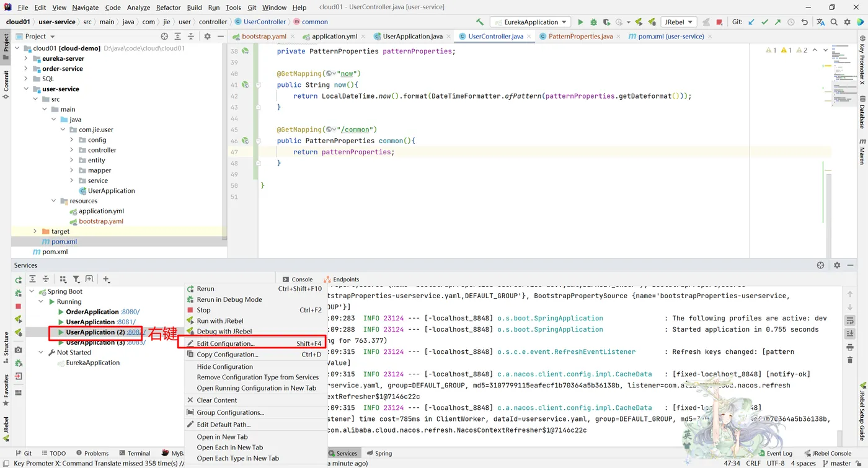Click the red Stop icon in main toolbar
The image size is (868, 468).
[x=719, y=22]
